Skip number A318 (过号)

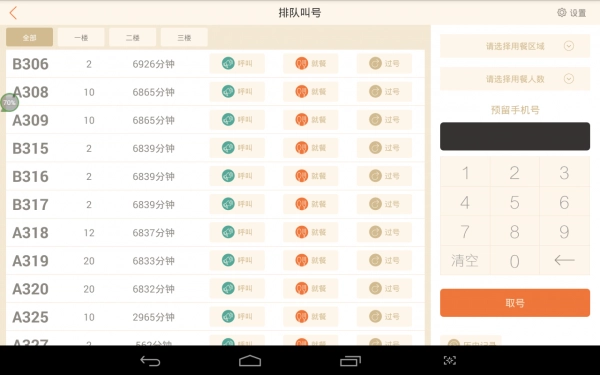384,232
